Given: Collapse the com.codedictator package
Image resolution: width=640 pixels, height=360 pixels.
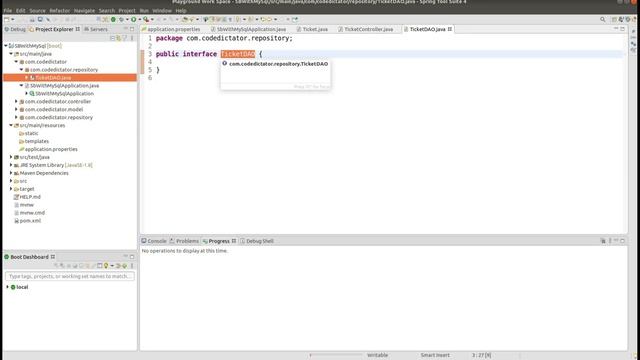Looking at the screenshot, I should pyautogui.click(x=17, y=62).
